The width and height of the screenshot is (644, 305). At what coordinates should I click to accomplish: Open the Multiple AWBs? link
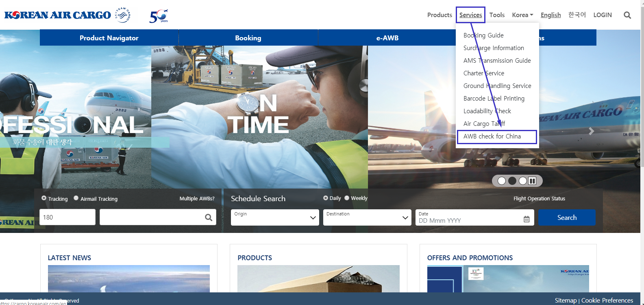click(x=197, y=199)
